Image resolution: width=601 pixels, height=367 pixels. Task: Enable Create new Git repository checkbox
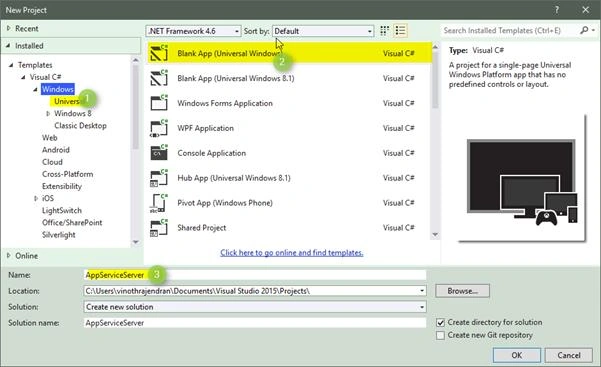(440, 336)
